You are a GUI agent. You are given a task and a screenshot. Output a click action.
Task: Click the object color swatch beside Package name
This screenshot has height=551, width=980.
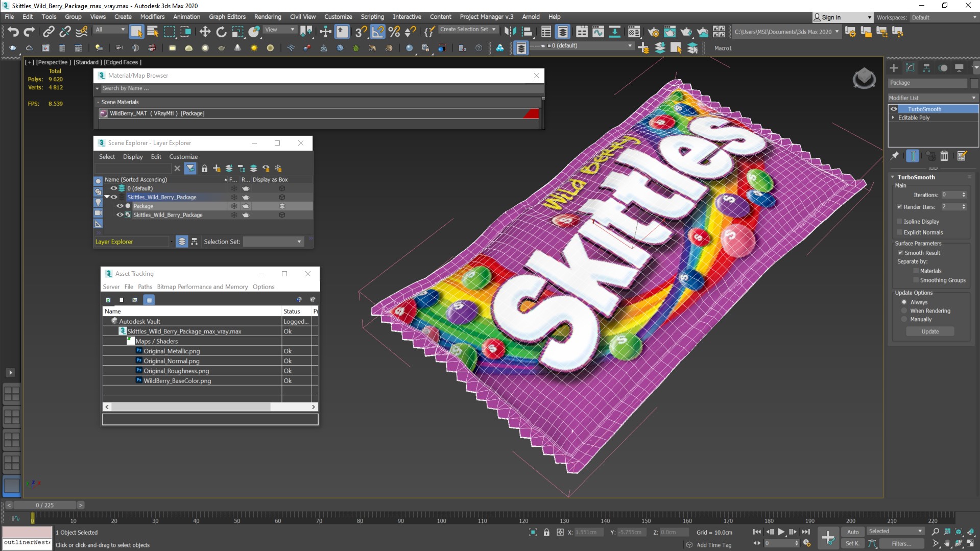coord(974,83)
